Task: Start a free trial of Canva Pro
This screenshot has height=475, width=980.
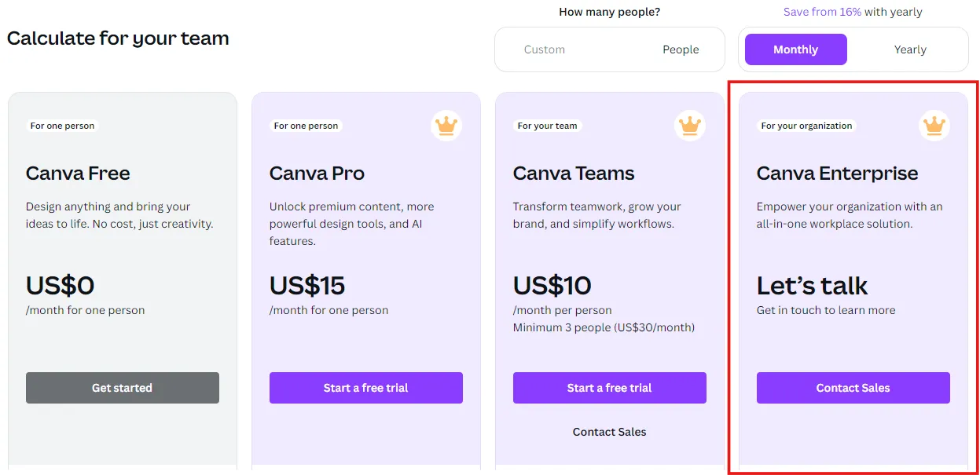Action: (365, 387)
